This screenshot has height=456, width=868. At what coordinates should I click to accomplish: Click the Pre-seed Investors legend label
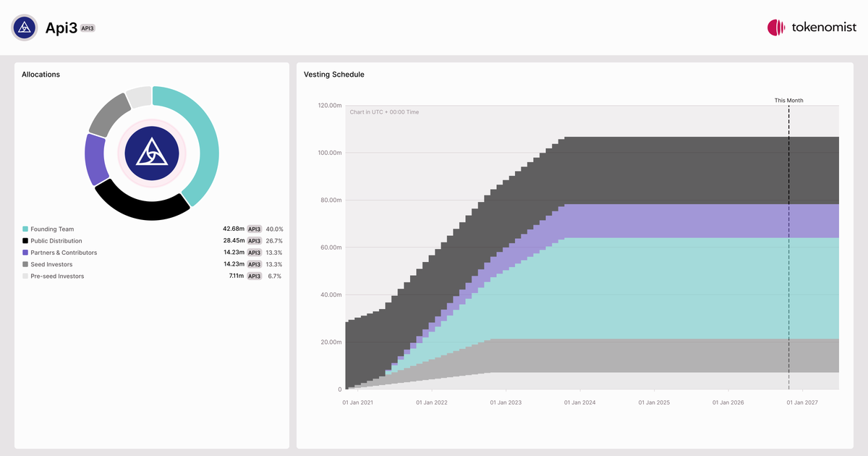point(57,276)
